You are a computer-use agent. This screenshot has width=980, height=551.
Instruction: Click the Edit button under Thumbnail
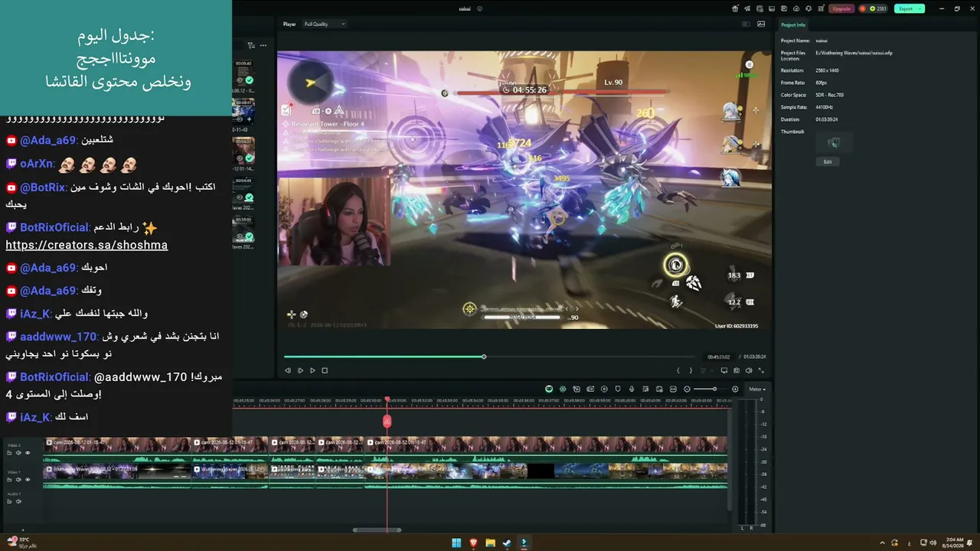click(x=828, y=161)
